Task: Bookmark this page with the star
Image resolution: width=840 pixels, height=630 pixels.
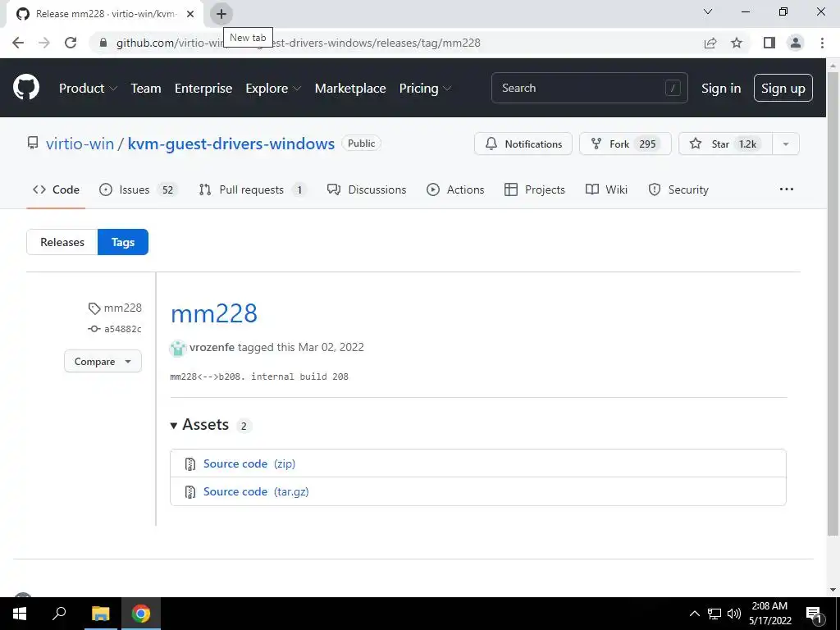Action: point(737,43)
